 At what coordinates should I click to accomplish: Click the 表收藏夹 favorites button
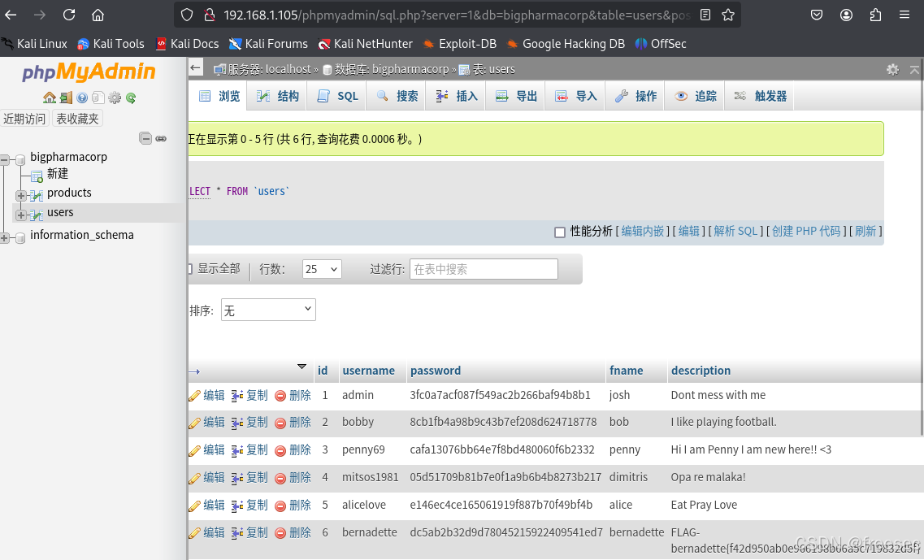point(77,119)
